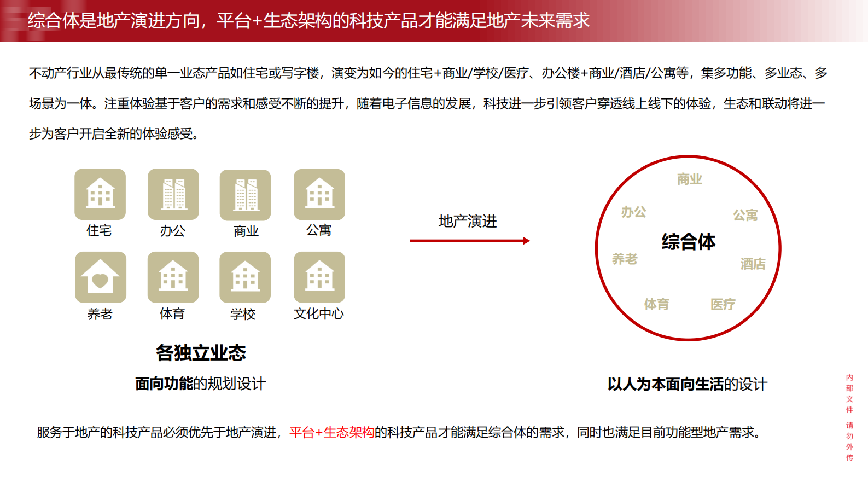Image resolution: width=868 pixels, height=488 pixels.
Task: Click the paragraph line starting 不动产行业
Action: [x=428, y=73]
